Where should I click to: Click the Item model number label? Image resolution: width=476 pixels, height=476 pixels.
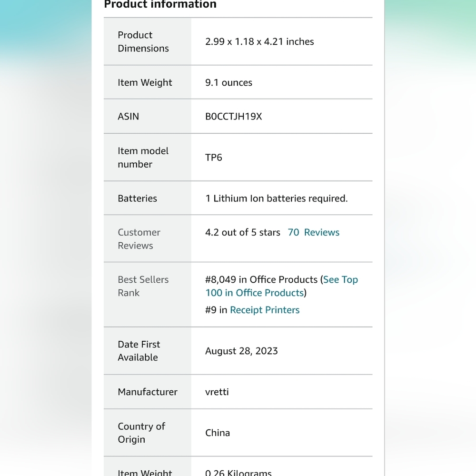143,158
